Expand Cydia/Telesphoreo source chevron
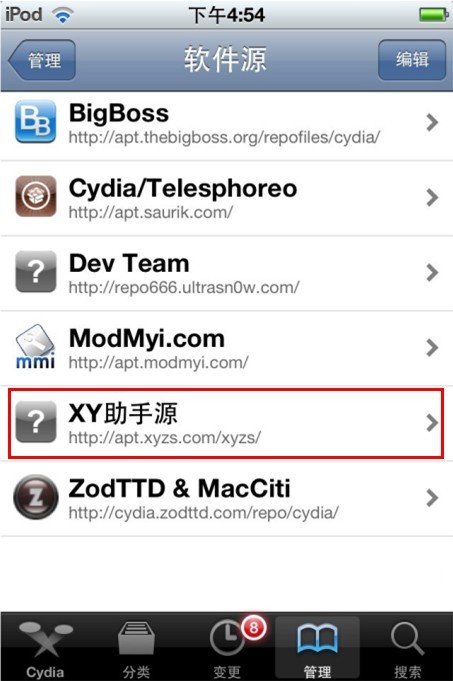Screen dimensions: 453x681 tap(432, 197)
